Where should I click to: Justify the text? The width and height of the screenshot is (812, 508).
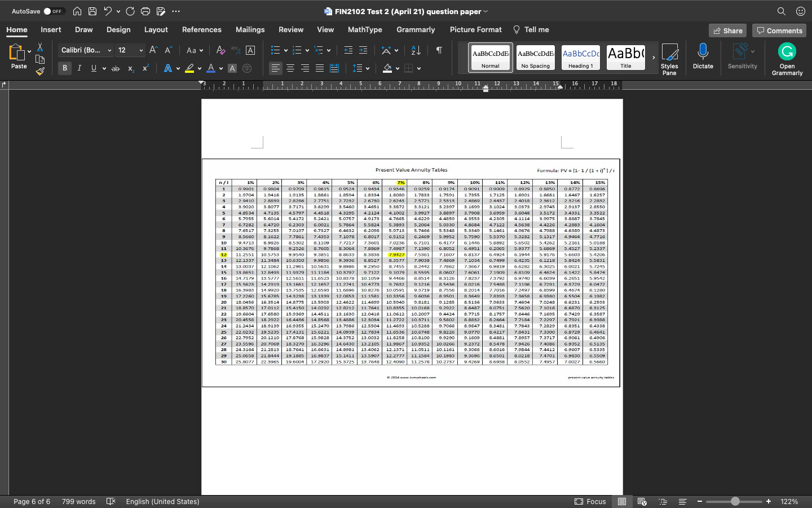(320, 68)
